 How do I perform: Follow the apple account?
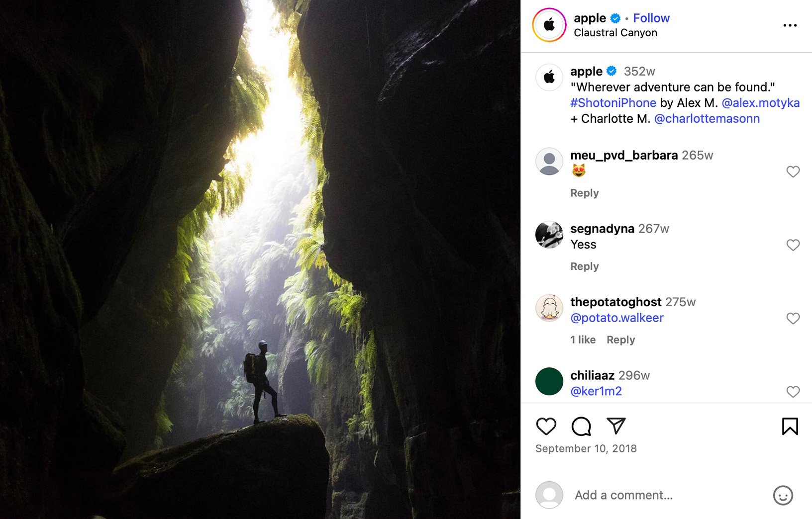click(x=651, y=18)
